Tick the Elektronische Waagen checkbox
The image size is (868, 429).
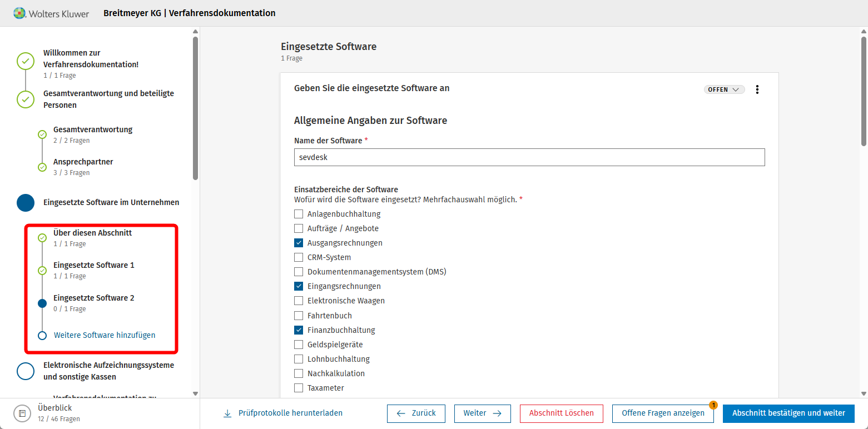tap(299, 301)
